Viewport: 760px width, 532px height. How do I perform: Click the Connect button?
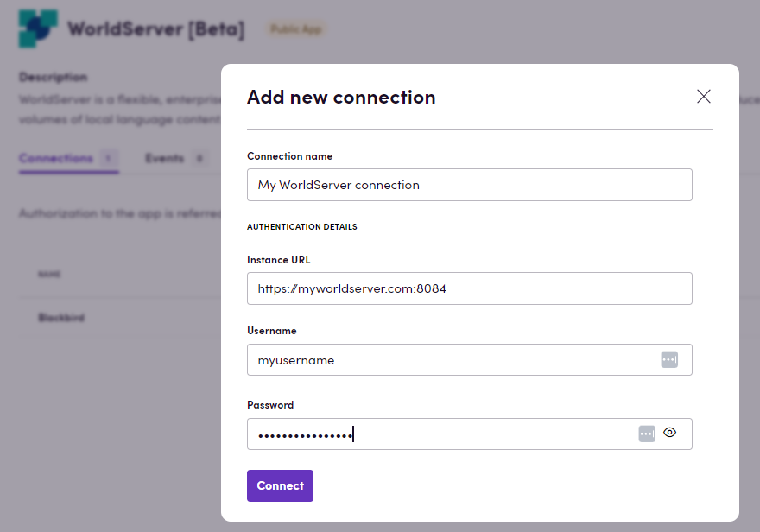tap(280, 485)
